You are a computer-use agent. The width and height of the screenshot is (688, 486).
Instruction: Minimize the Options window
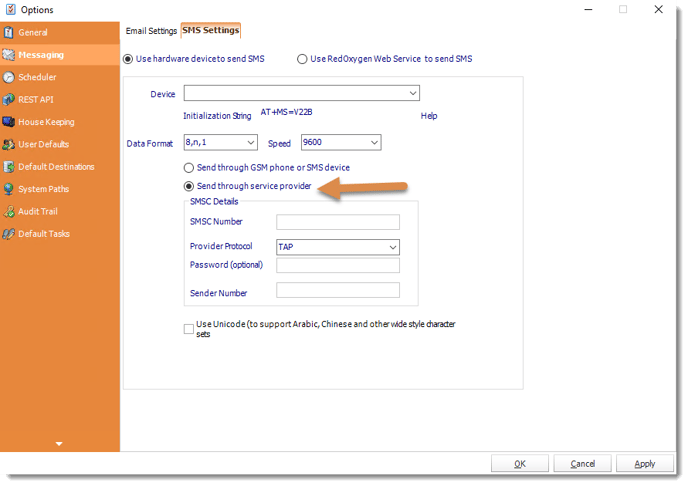coord(588,9)
